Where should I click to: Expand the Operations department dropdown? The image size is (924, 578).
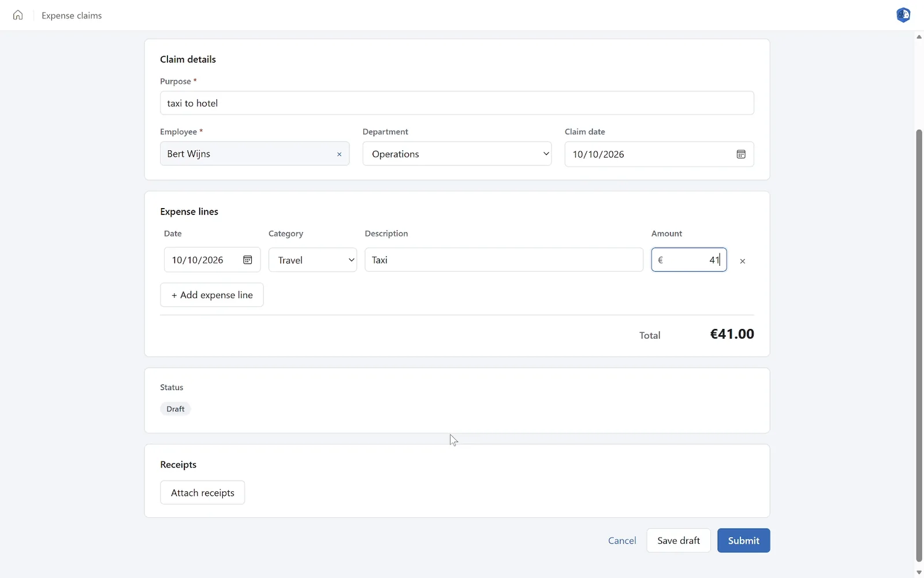coord(457,154)
